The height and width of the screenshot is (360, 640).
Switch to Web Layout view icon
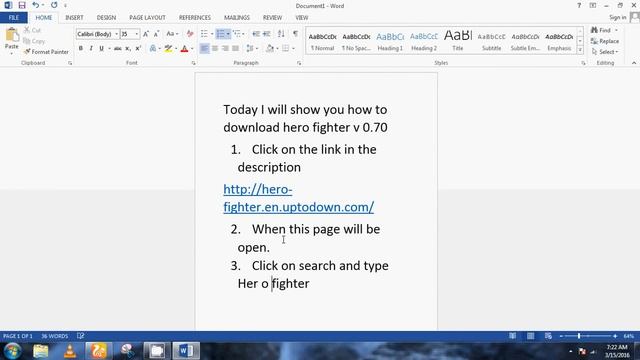pos(548,336)
